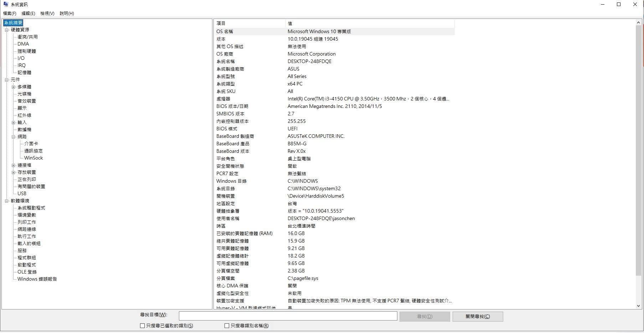The height and width of the screenshot is (333, 644).
Task: Enable 只搜尋已選取的類別 checkbox
Action: (x=143, y=326)
